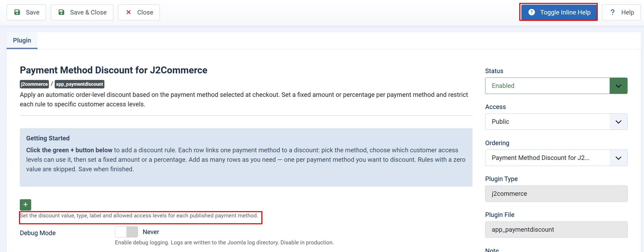644x252 pixels.
Task: Click the Never label beside Debug Mode
Action: (151, 232)
